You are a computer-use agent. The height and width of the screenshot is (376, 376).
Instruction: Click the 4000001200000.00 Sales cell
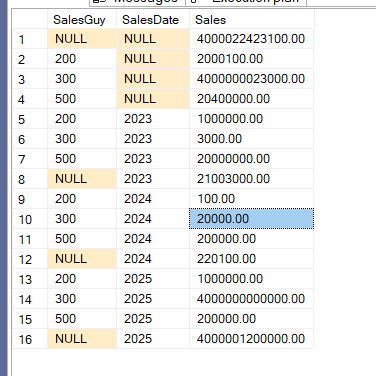pos(252,339)
